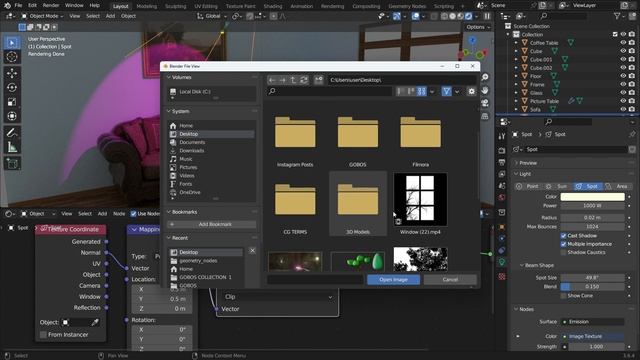Image resolution: width=640 pixels, height=360 pixels.
Task: Enable Shadow Caustics checkbox
Action: point(564,252)
